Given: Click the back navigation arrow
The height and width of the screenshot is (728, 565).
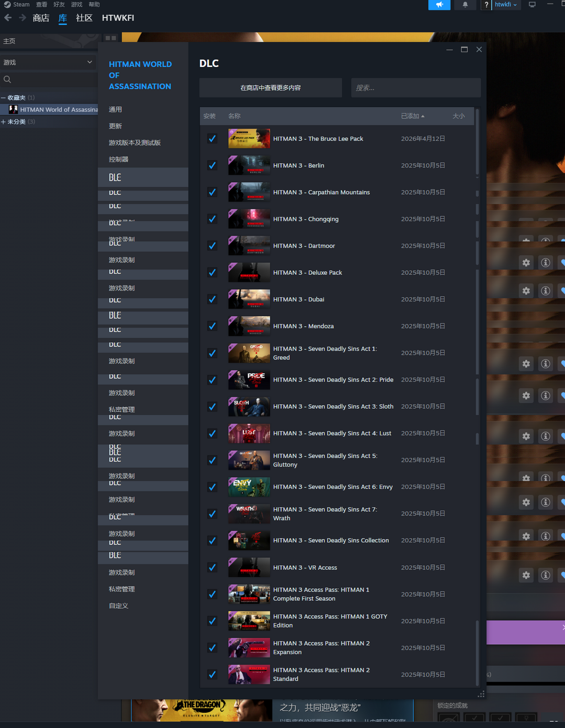Looking at the screenshot, I should (x=8, y=18).
